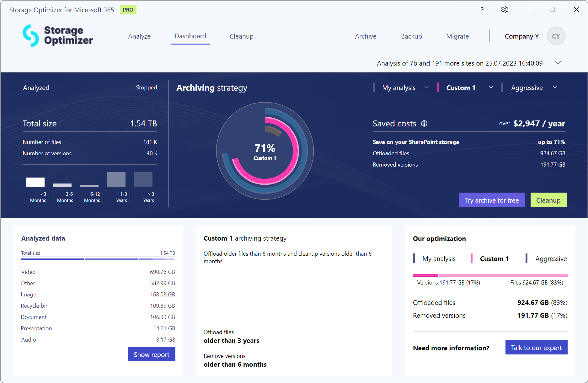The image size is (588, 383).
Task: Click the 71% Custom 1 donut chart
Action: click(x=265, y=152)
